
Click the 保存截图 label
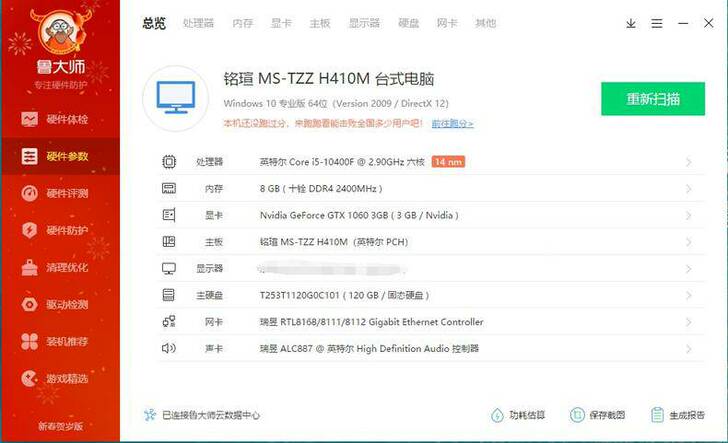pos(607,415)
